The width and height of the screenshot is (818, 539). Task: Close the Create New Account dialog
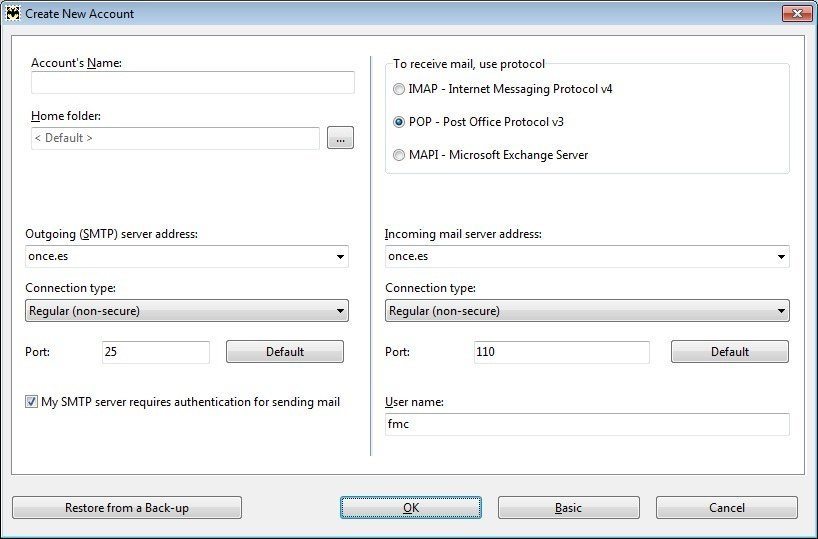click(797, 14)
